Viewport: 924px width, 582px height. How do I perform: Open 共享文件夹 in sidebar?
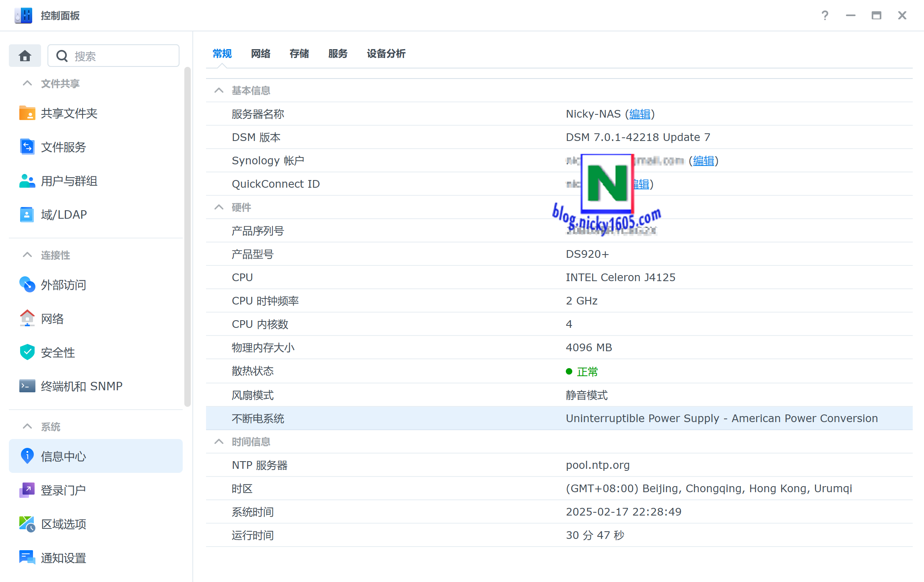pos(69,113)
